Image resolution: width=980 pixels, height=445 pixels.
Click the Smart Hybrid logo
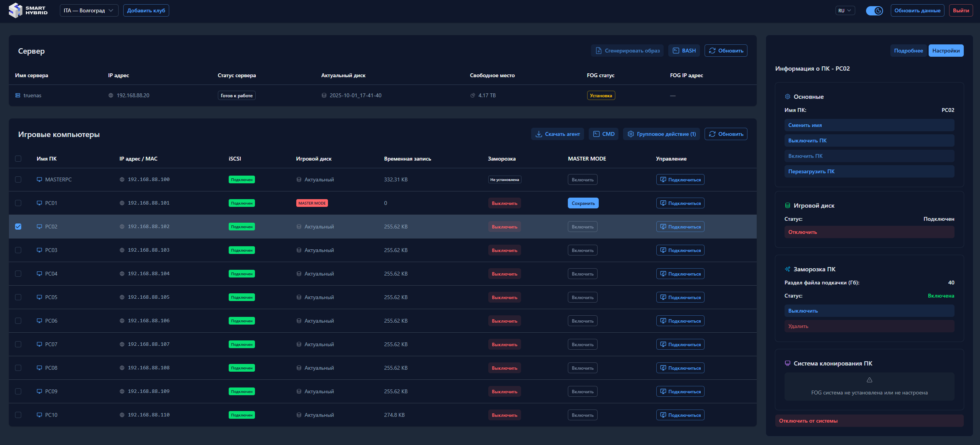[x=28, y=10]
